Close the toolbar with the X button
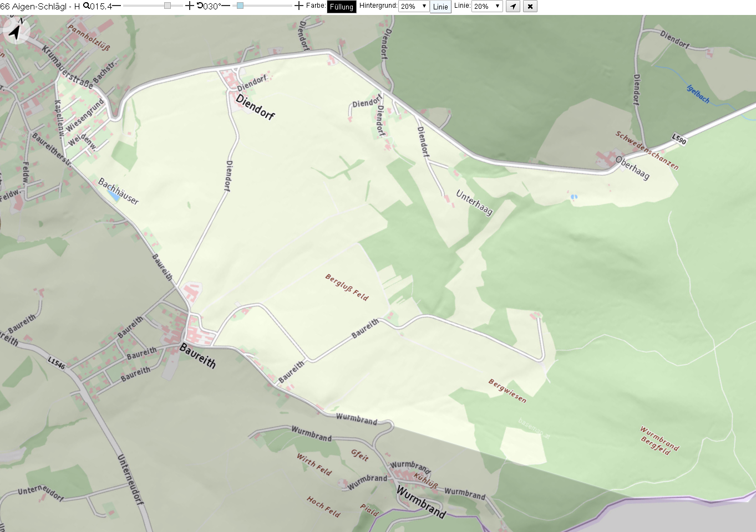This screenshot has width=756, height=532. (530, 6)
